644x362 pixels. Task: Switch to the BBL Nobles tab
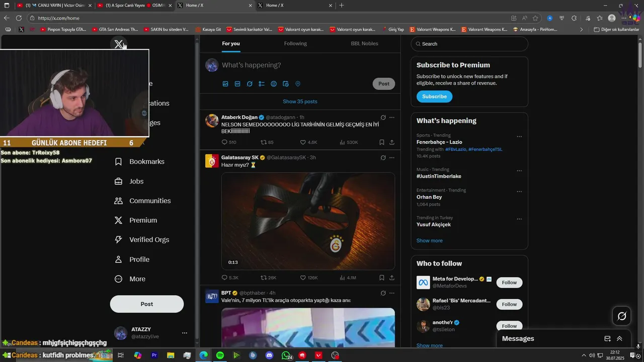(364, 44)
